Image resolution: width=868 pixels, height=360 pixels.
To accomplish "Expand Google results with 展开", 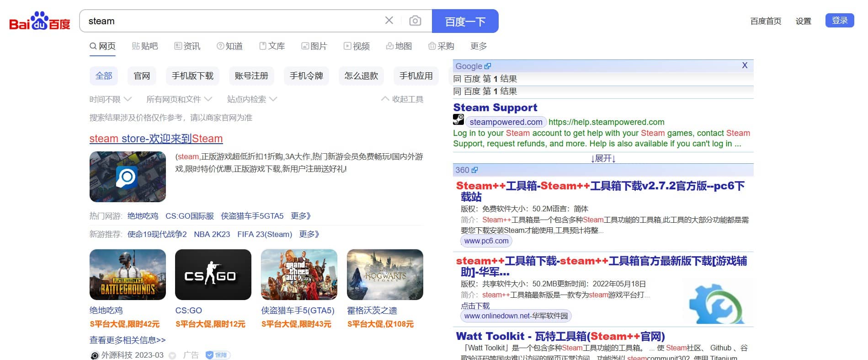I will 603,158.
